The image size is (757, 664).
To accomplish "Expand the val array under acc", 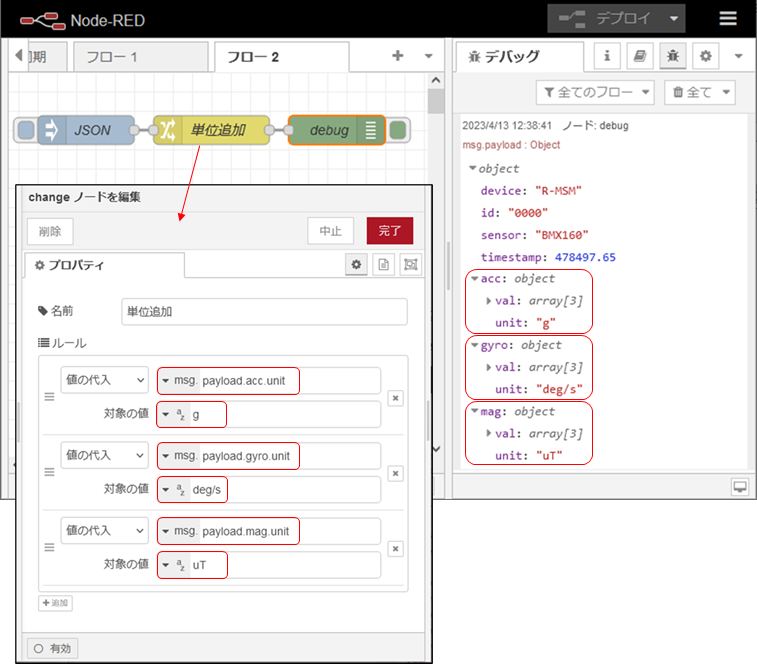I will click(488, 300).
